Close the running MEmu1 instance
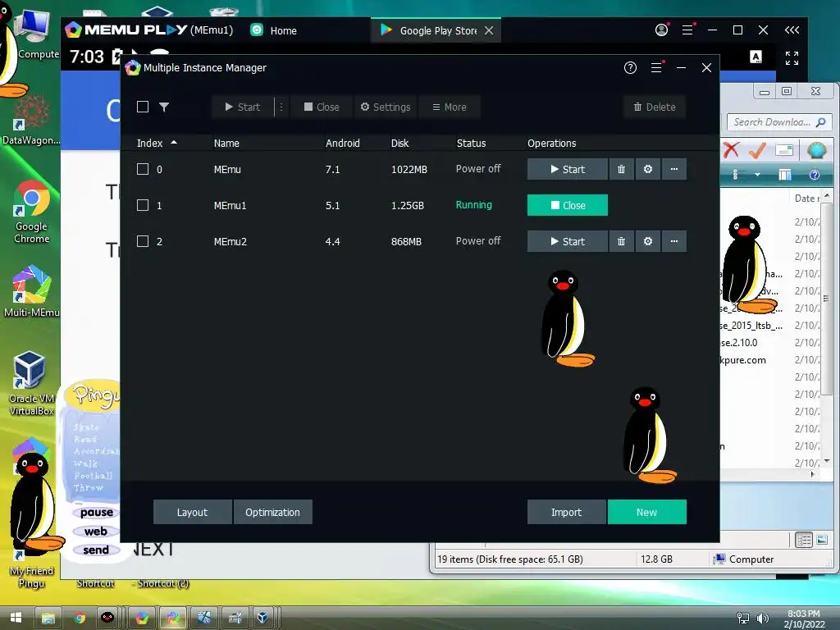 [x=568, y=205]
